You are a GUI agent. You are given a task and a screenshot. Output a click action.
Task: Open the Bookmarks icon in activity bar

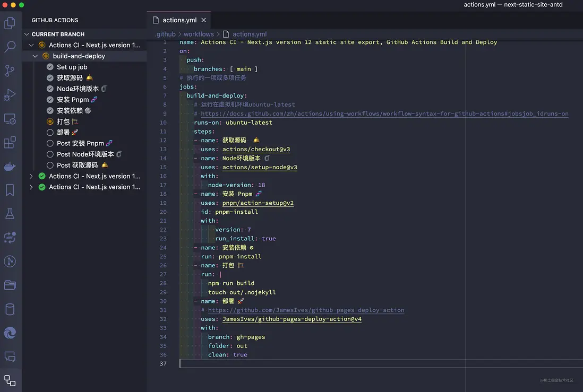(10, 190)
